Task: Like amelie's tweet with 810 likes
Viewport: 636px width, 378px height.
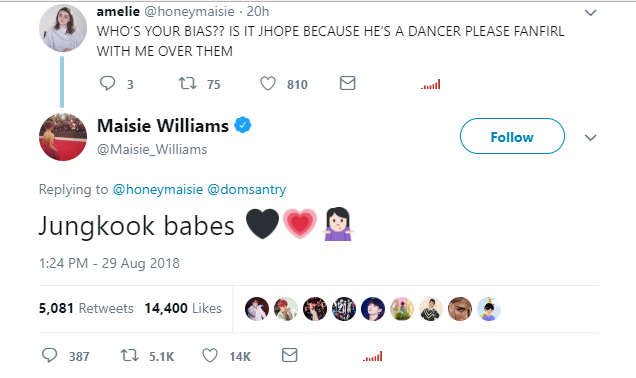Action: click(x=268, y=84)
